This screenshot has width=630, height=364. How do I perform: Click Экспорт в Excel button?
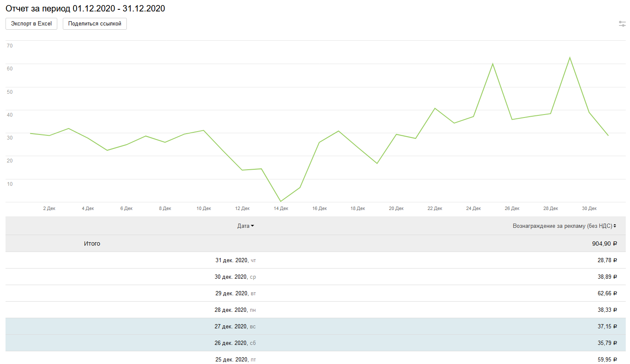(x=31, y=24)
